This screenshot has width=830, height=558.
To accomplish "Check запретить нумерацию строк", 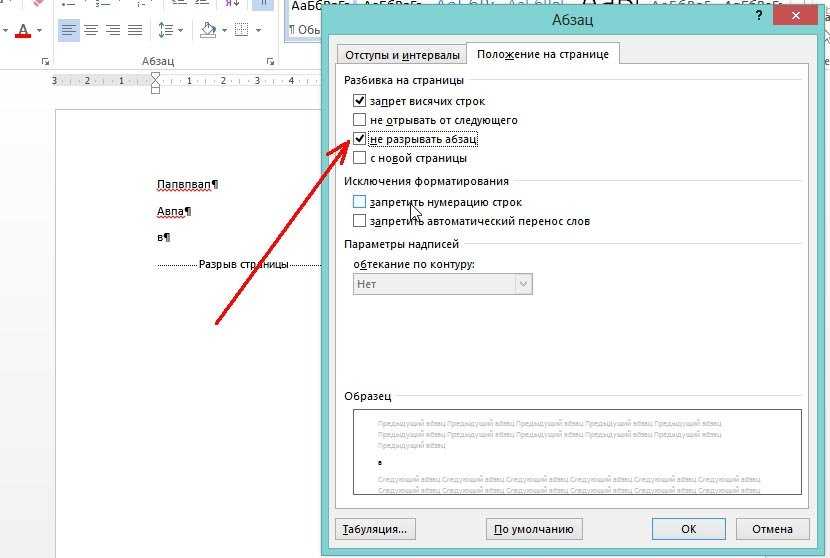I will 359,202.
